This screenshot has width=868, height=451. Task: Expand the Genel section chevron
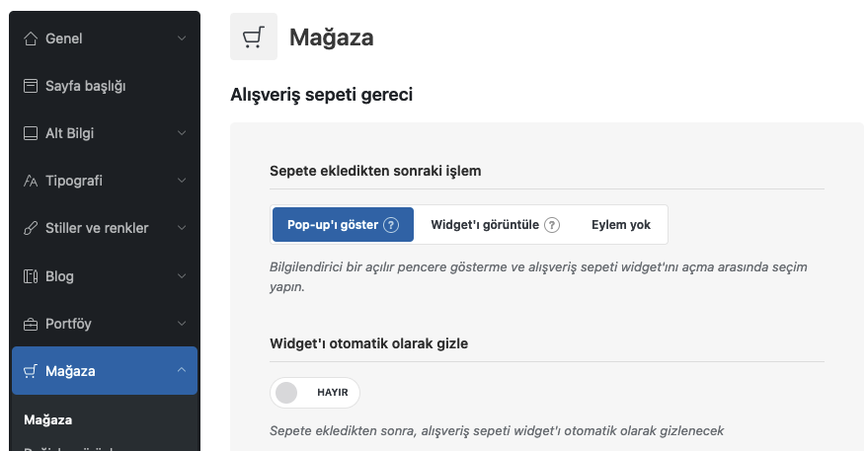pyautogui.click(x=182, y=38)
